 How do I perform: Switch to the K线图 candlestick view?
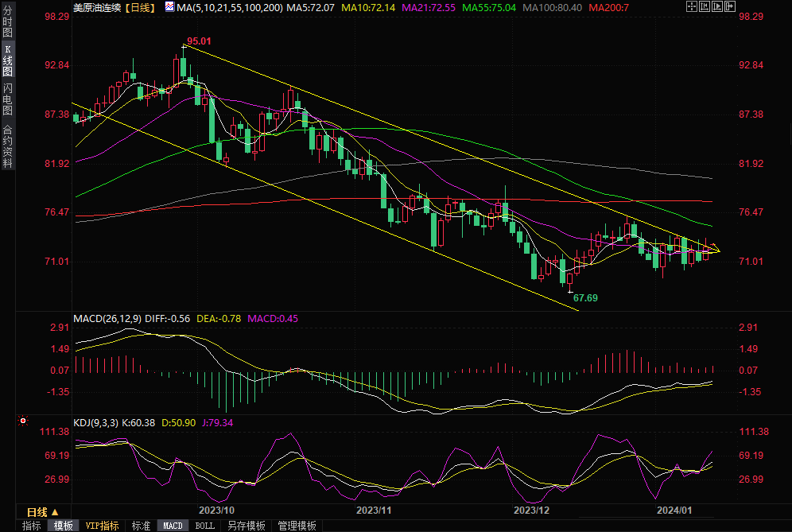[7, 61]
